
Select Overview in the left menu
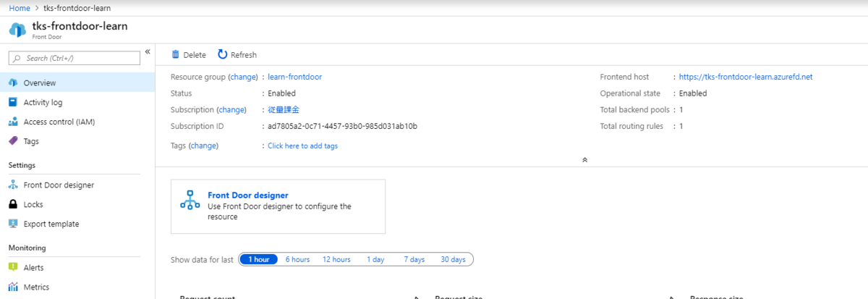(77, 83)
